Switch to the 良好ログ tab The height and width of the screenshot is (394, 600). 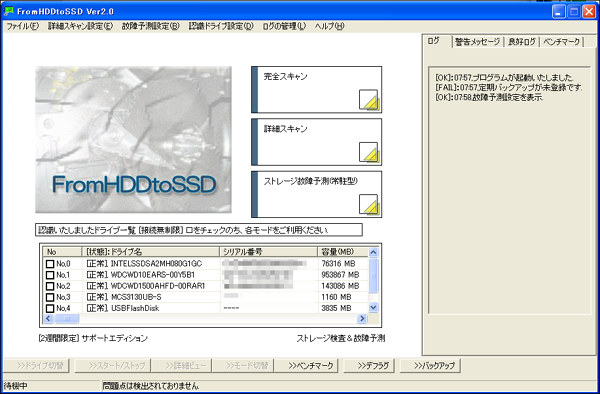pyautogui.click(x=522, y=42)
